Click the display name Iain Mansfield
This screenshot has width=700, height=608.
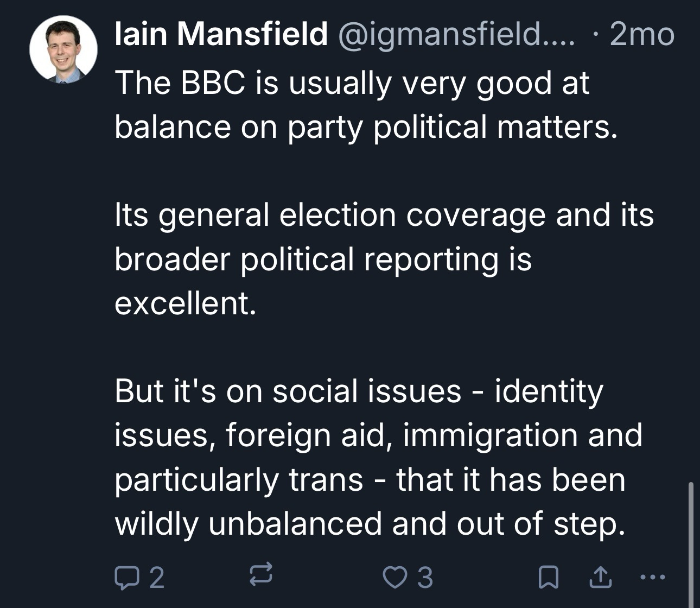coord(221,35)
